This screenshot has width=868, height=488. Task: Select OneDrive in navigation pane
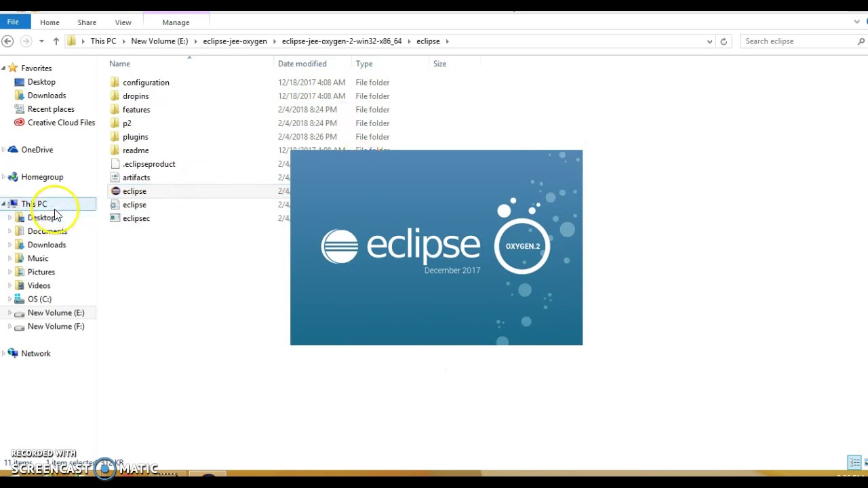coord(37,150)
